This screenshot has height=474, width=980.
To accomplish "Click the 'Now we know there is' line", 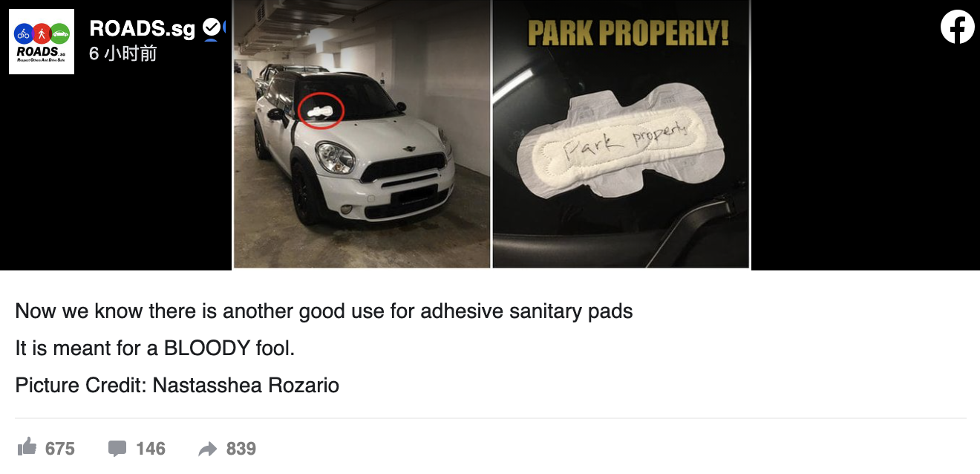I will [x=324, y=311].
